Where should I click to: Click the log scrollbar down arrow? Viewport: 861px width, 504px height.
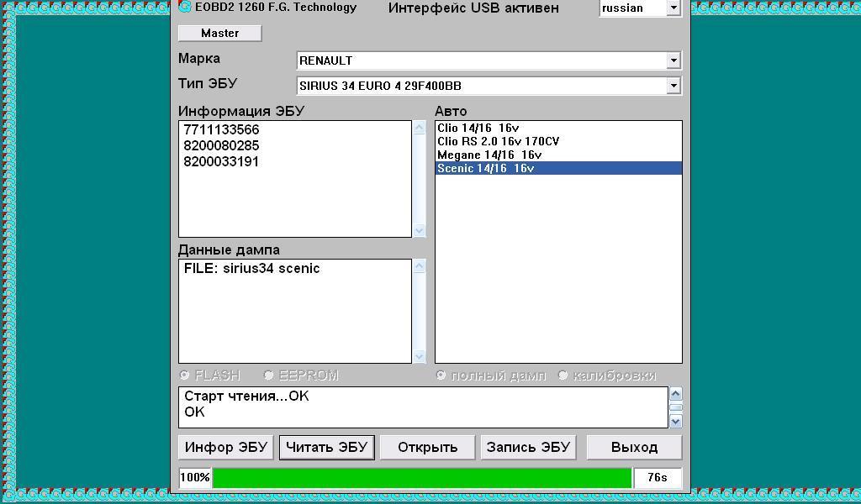tap(676, 421)
